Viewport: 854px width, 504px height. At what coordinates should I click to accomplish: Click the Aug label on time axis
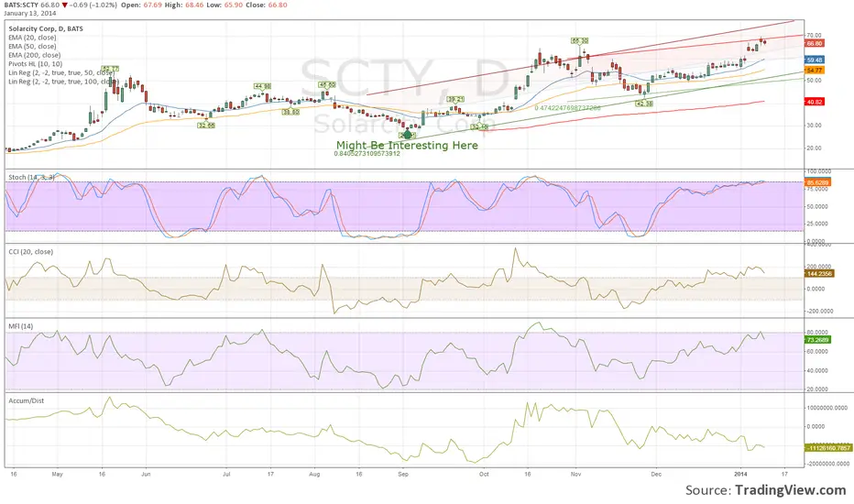(313, 474)
